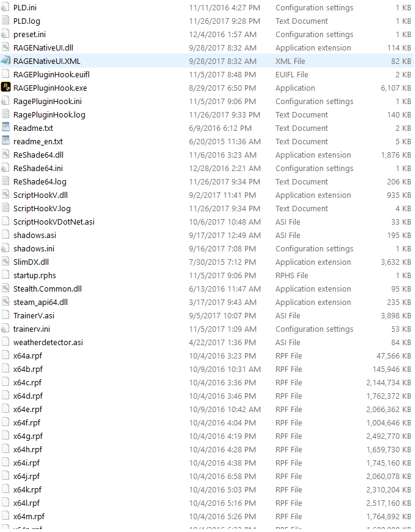Select the file name SlimDX.dll
This screenshot has width=415, height=532.
coord(31,262)
